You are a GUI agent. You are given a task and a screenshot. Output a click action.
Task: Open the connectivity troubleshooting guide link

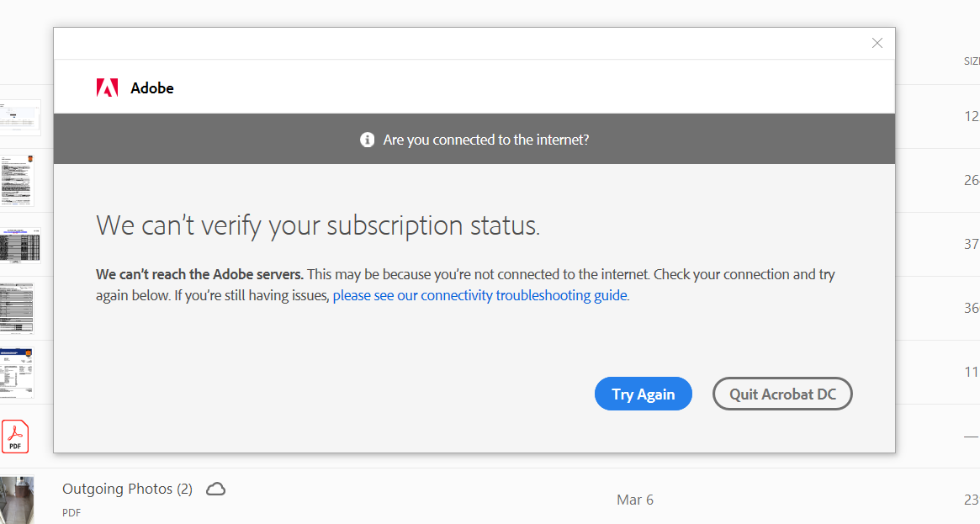pyautogui.click(x=479, y=295)
